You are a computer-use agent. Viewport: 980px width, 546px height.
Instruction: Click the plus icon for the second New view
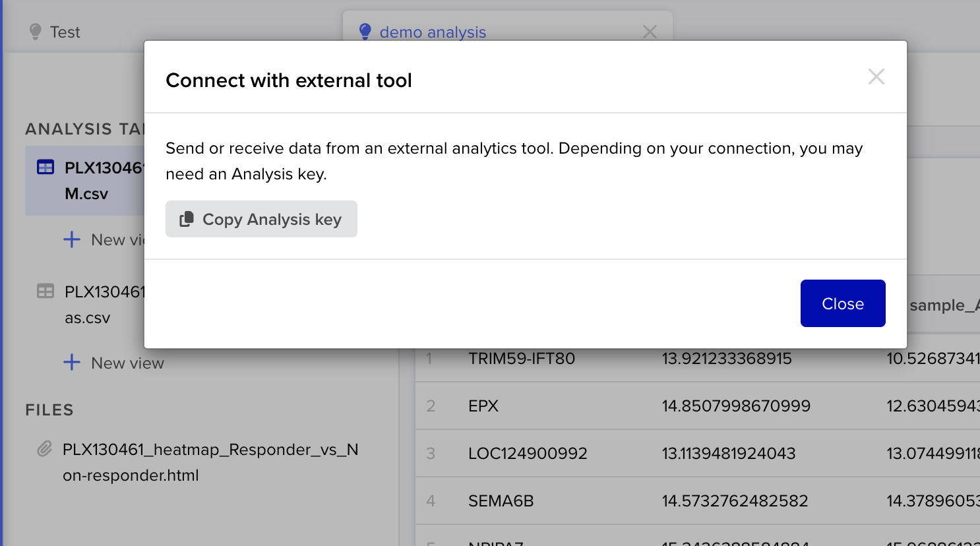72,363
